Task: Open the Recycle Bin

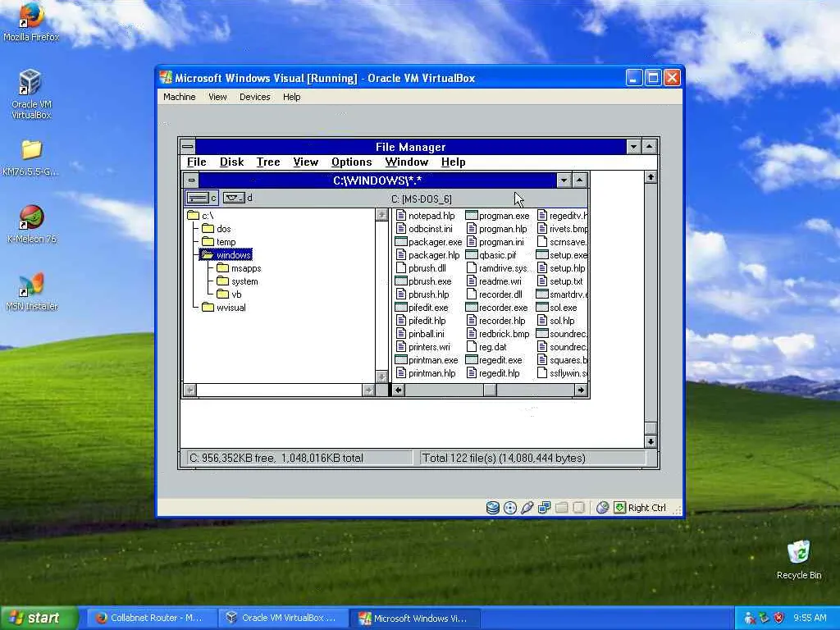Action: point(799,559)
